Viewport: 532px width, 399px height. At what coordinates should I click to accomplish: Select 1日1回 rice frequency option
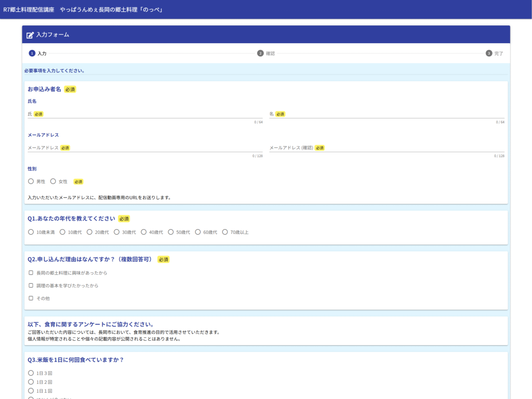(31, 391)
